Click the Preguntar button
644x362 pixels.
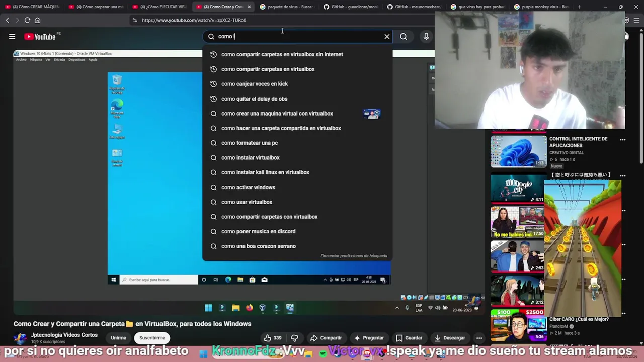[x=369, y=338]
